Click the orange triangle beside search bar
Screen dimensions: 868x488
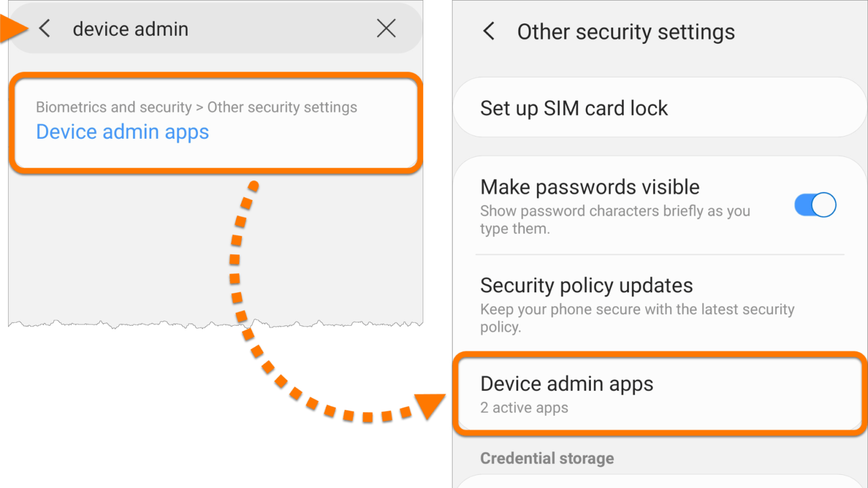13,29
